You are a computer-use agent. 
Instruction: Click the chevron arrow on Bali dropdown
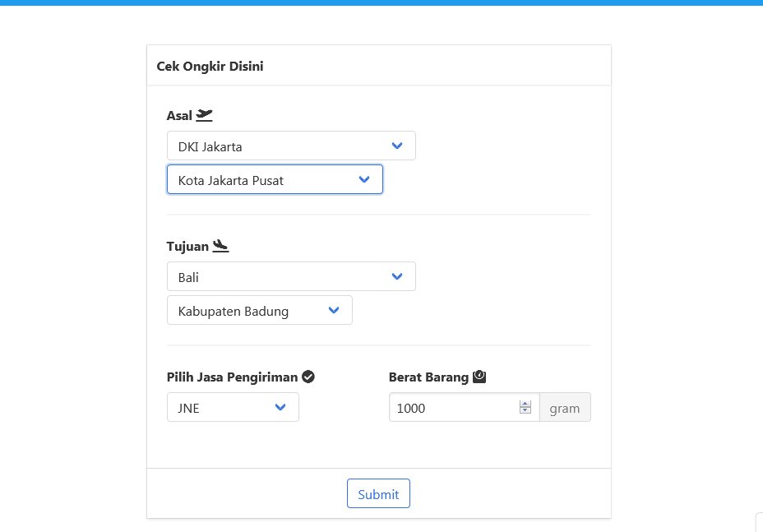pos(397,277)
